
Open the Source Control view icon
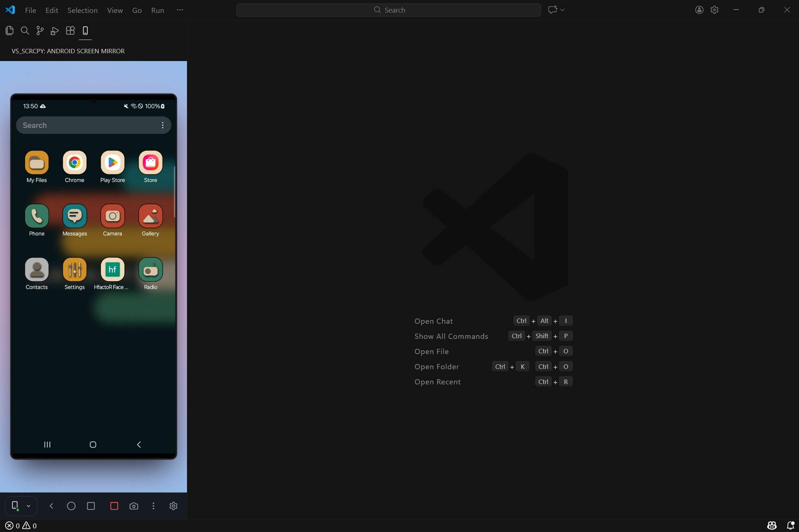click(x=40, y=31)
